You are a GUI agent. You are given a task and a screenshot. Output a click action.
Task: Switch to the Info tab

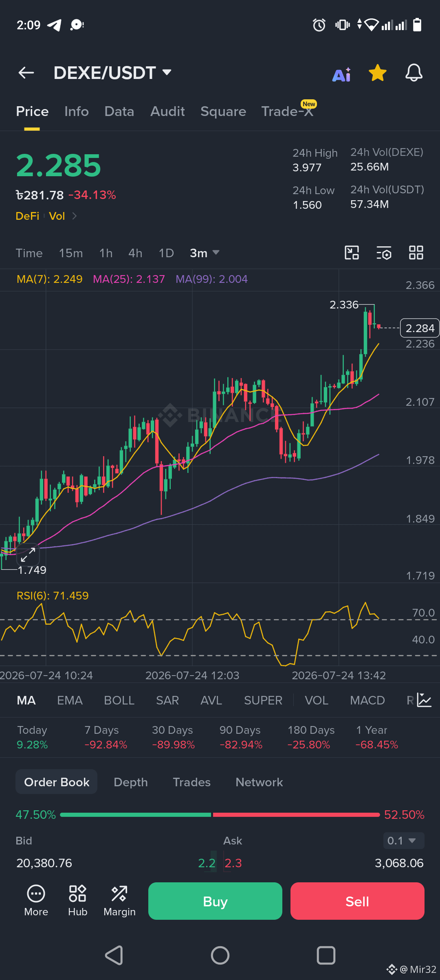(x=77, y=112)
